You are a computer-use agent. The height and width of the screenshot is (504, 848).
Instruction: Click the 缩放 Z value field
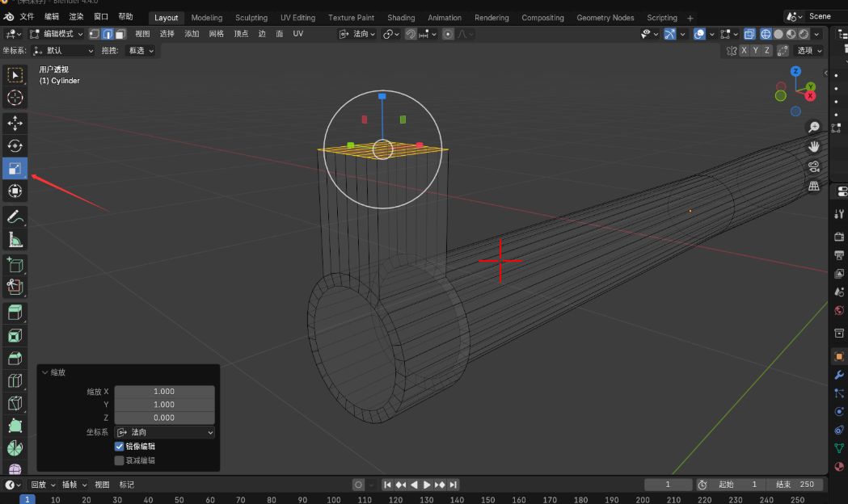tap(164, 418)
